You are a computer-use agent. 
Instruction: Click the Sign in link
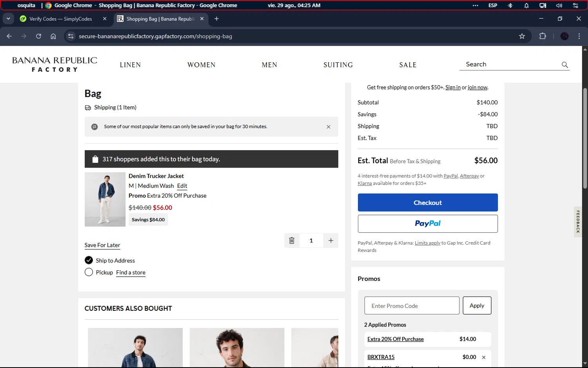pos(453,87)
